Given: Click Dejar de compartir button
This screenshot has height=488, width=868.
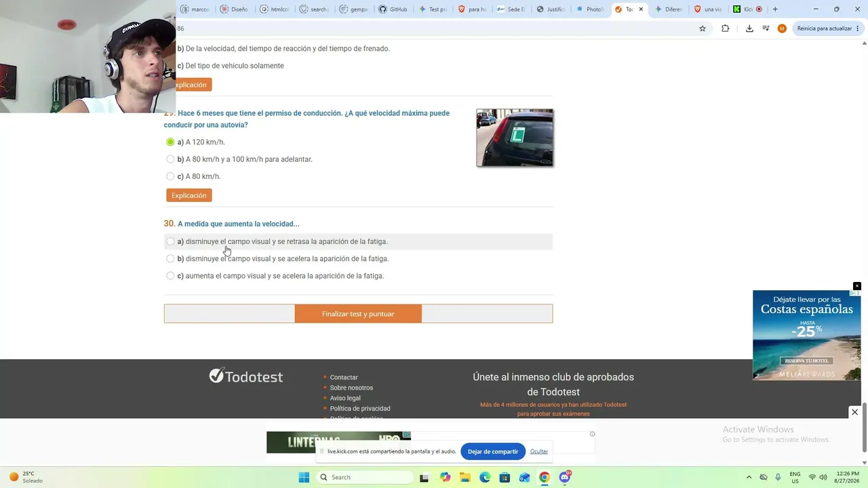Looking at the screenshot, I should (x=493, y=451).
